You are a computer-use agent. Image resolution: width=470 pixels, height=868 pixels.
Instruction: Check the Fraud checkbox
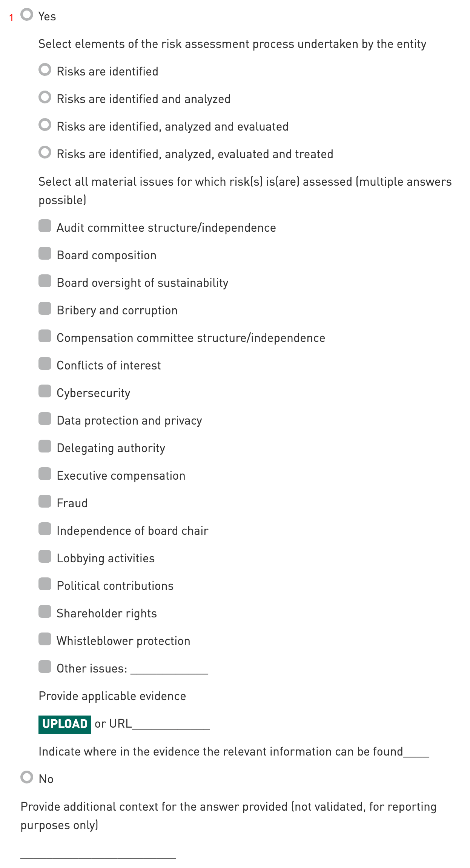coord(45,502)
